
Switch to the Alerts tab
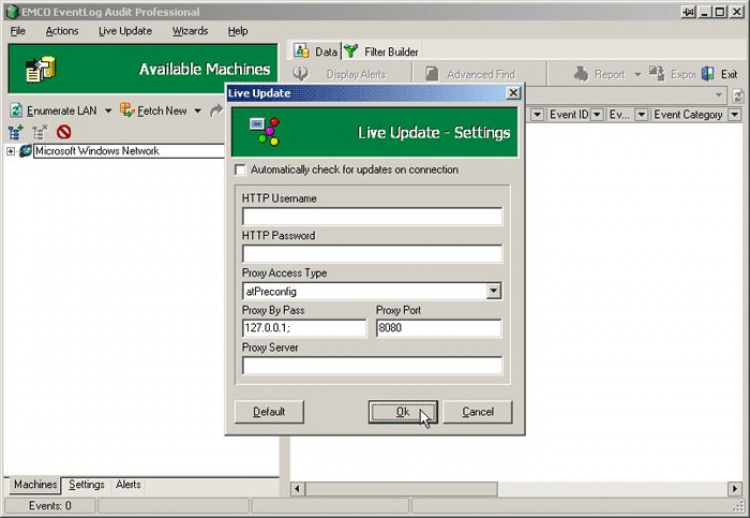coord(128,485)
